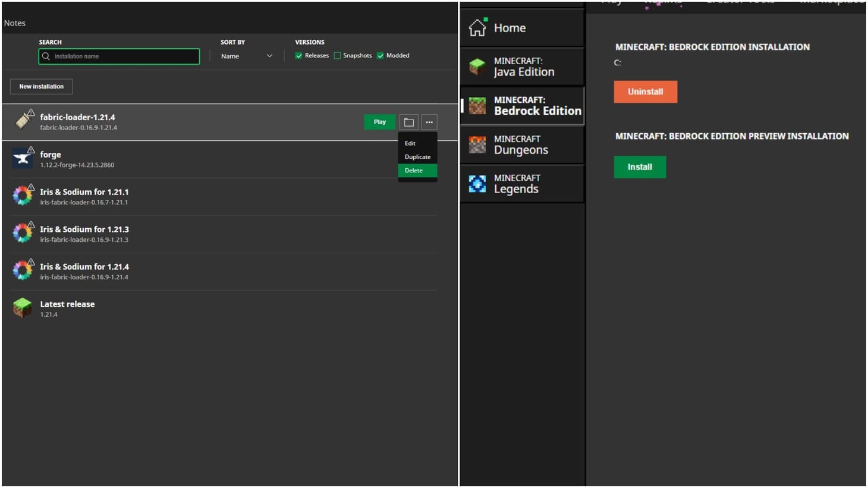
Task: Uncheck the Modded versions checkbox
Action: pos(380,56)
